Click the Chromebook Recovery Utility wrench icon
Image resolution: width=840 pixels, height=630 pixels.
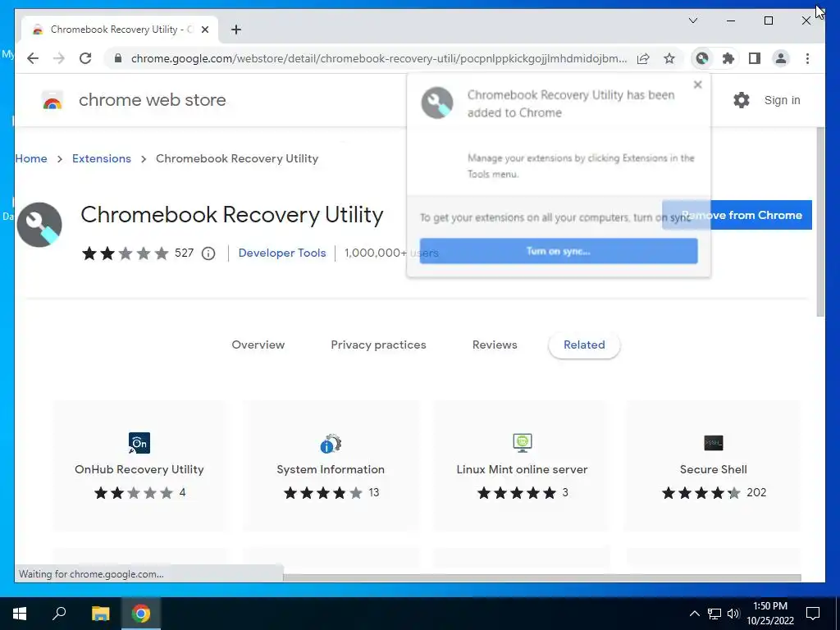click(x=39, y=225)
